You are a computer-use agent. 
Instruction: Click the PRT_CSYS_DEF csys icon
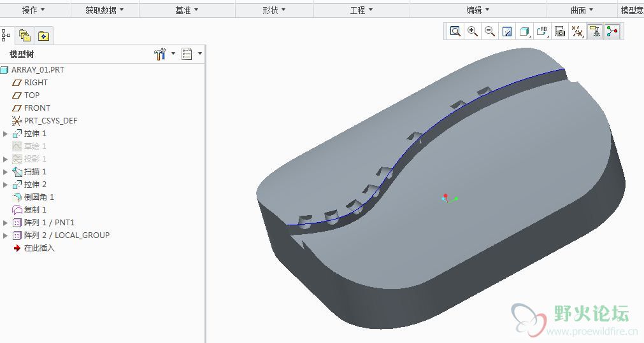pos(17,121)
